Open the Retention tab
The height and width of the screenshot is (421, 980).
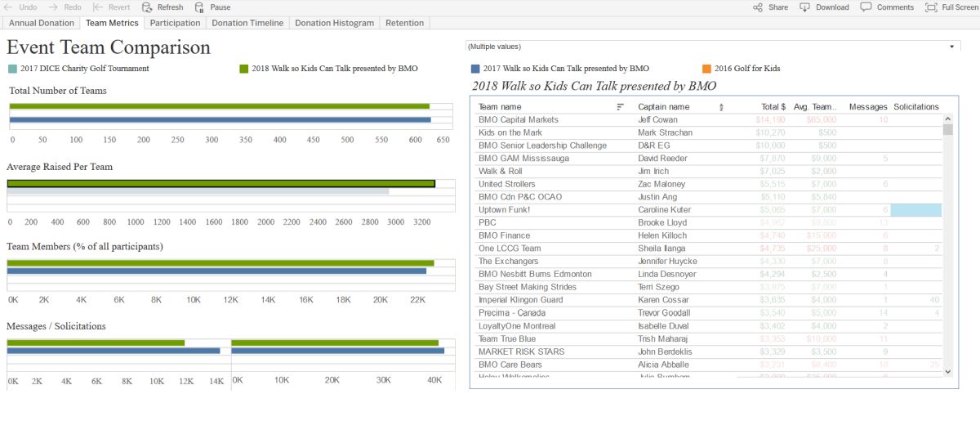tap(405, 23)
